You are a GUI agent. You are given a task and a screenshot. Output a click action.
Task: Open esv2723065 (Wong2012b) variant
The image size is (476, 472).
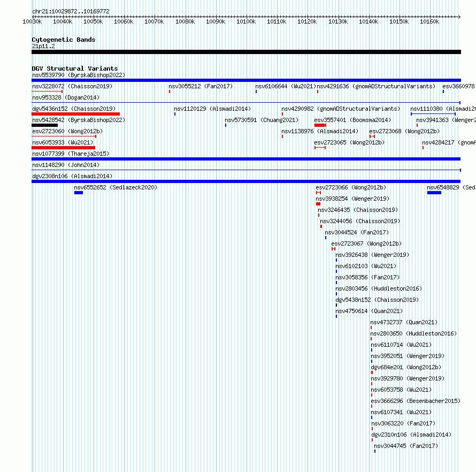pyautogui.click(x=349, y=142)
